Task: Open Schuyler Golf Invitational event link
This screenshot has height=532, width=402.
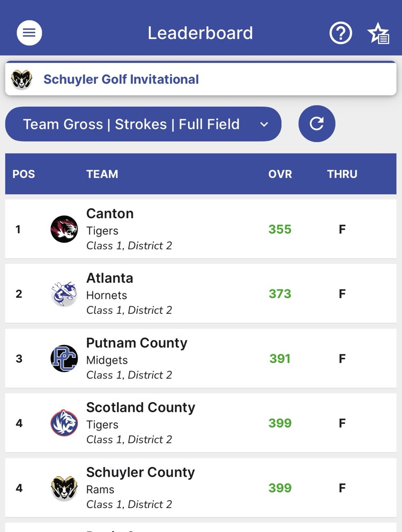Action: tap(121, 79)
